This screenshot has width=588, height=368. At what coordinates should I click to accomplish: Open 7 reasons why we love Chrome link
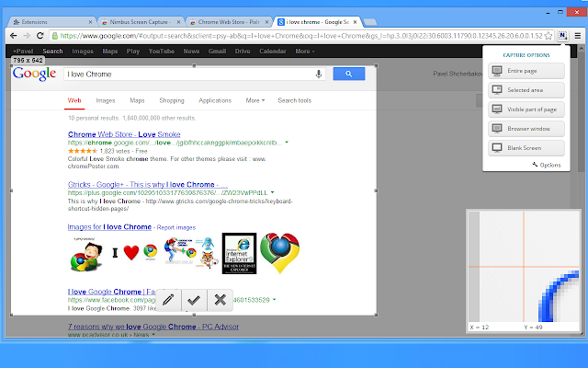[153, 327]
